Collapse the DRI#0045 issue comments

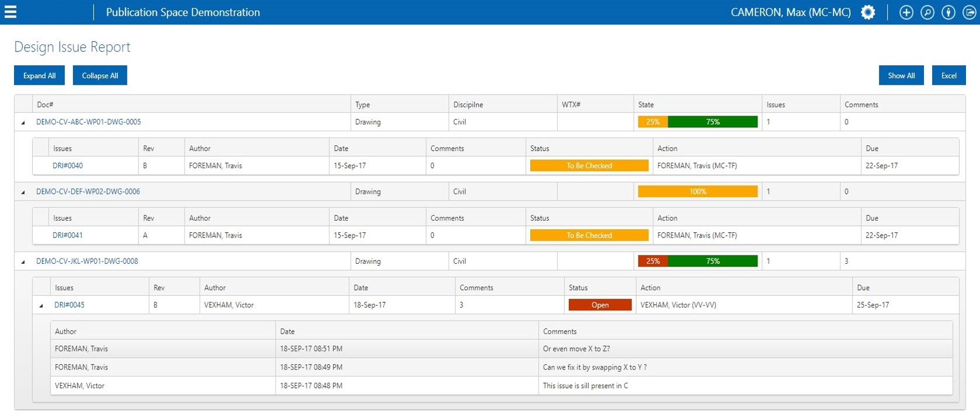[x=41, y=305]
